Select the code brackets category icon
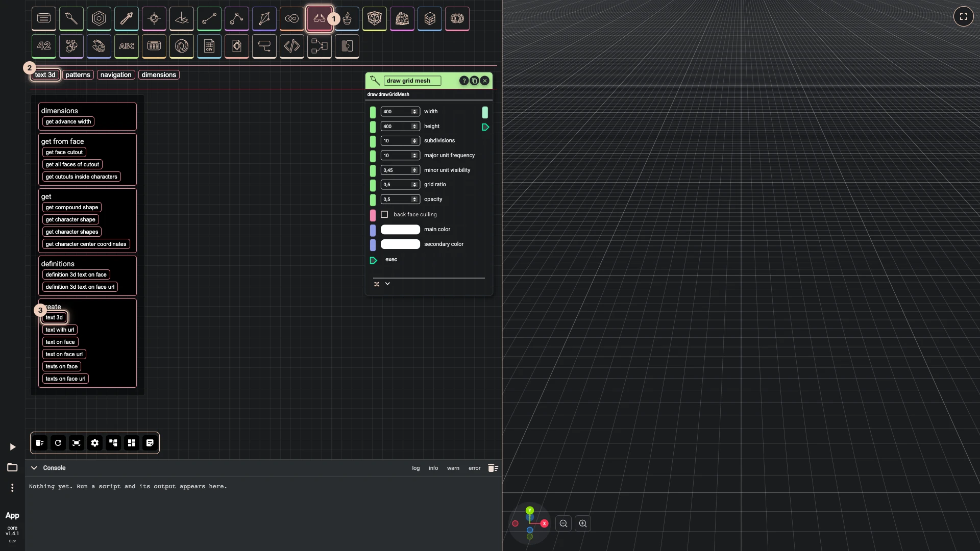 click(292, 46)
